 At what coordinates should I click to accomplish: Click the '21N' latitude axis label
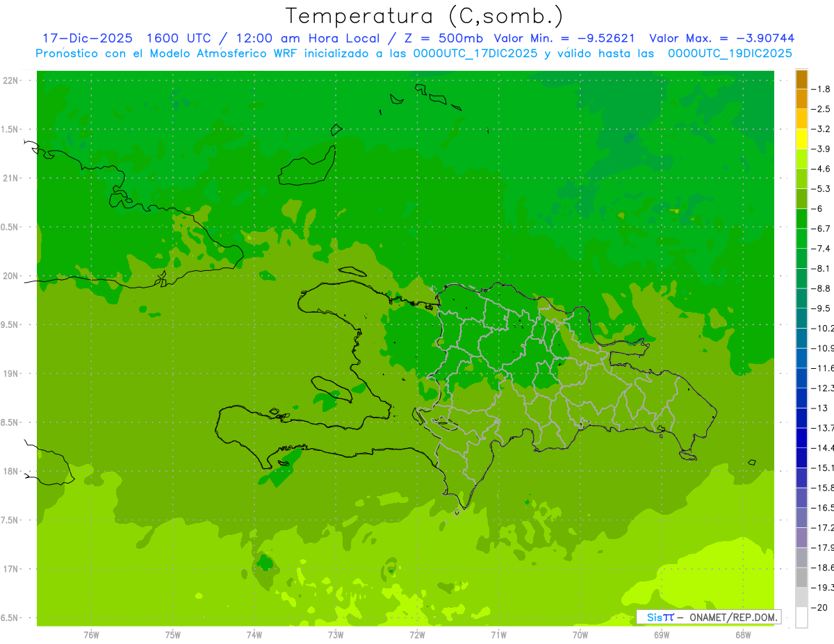[x=10, y=179]
